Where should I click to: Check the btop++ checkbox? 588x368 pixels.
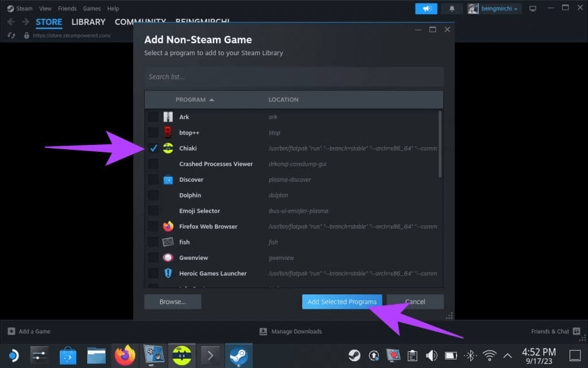[153, 132]
